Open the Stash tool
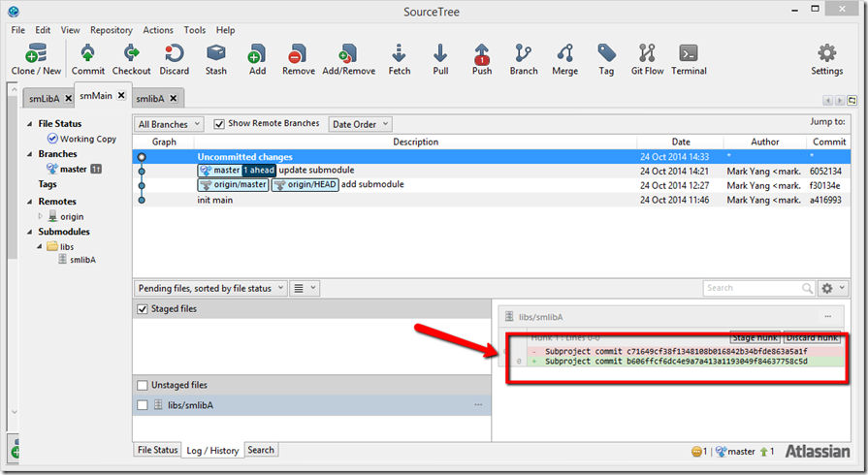 coord(216,59)
